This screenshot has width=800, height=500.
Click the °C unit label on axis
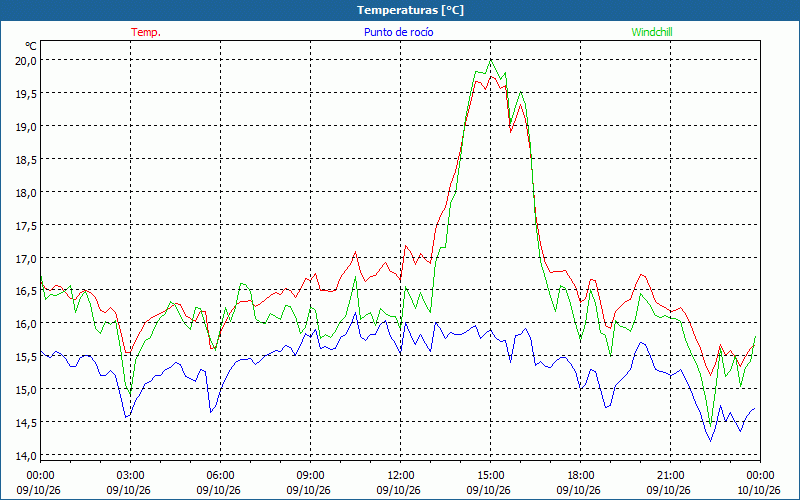[x=31, y=46]
